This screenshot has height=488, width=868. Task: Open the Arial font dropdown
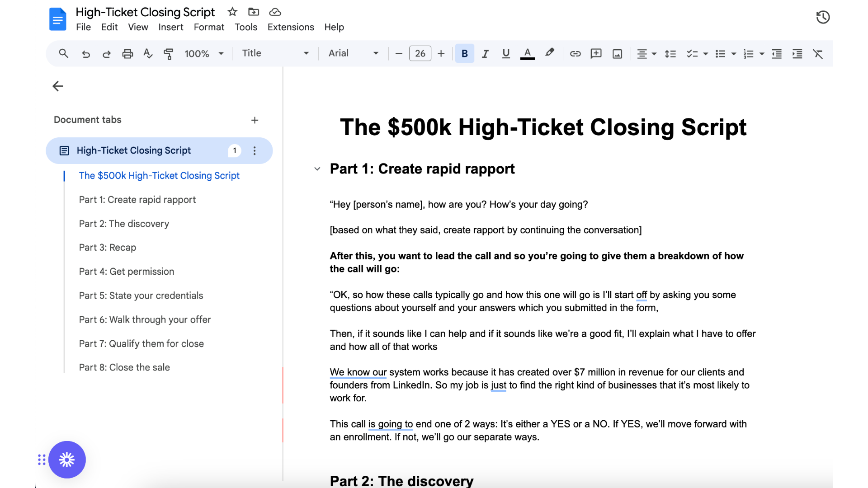coord(353,53)
